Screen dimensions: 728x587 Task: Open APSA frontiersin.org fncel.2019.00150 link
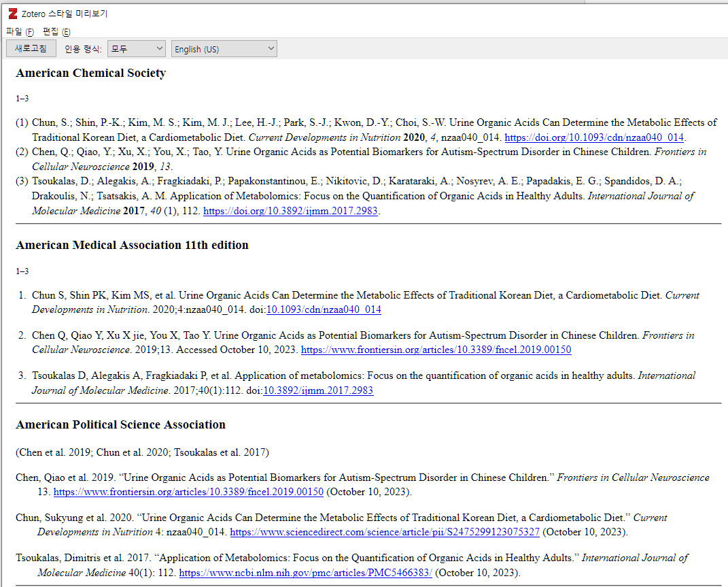point(188,492)
